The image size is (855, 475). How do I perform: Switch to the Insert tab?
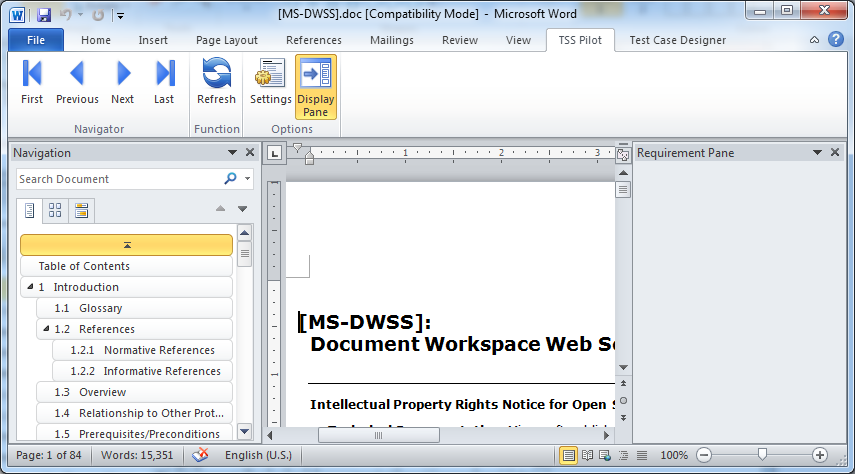153,40
